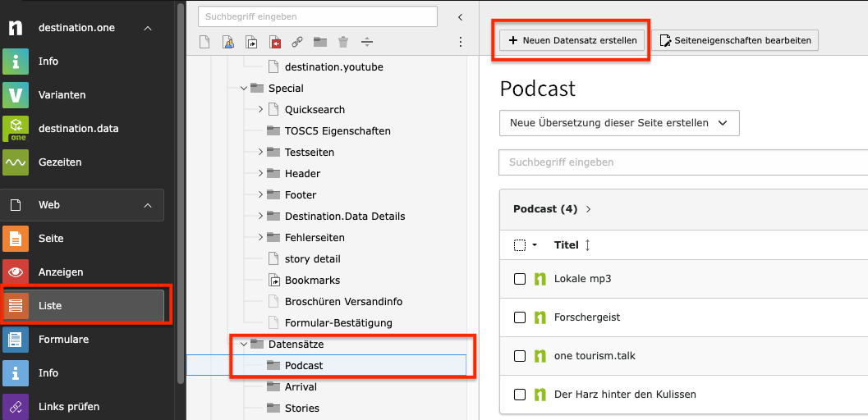Click the backend user section page icon
The height and width of the screenshot is (420, 868).
coord(228,42)
